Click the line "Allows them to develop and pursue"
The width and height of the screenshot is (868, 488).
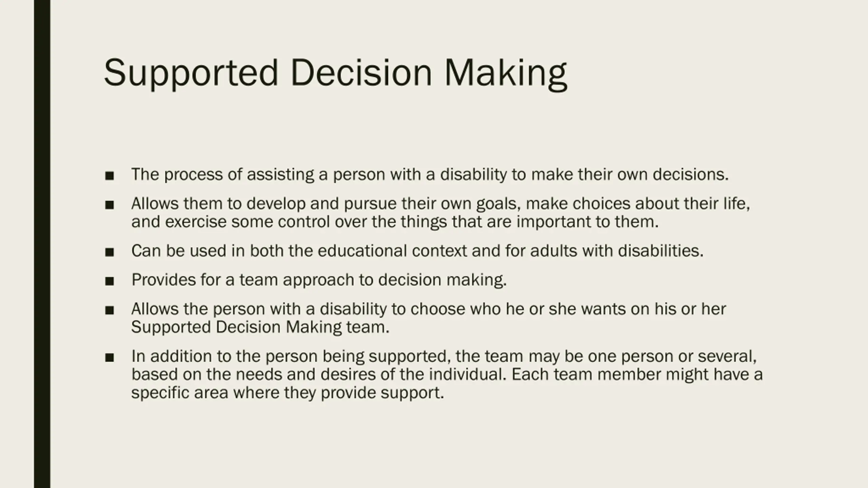pos(441,204)
